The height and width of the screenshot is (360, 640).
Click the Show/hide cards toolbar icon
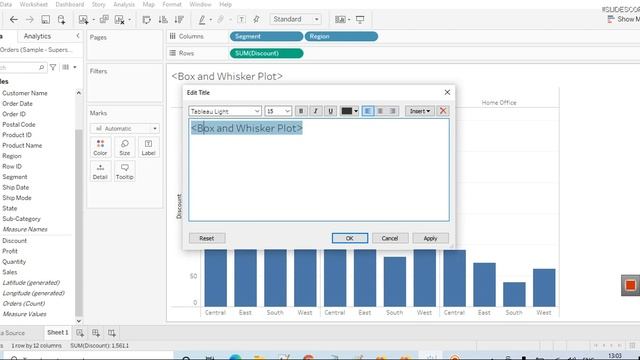pyautogui.click(x=340, y=20)
